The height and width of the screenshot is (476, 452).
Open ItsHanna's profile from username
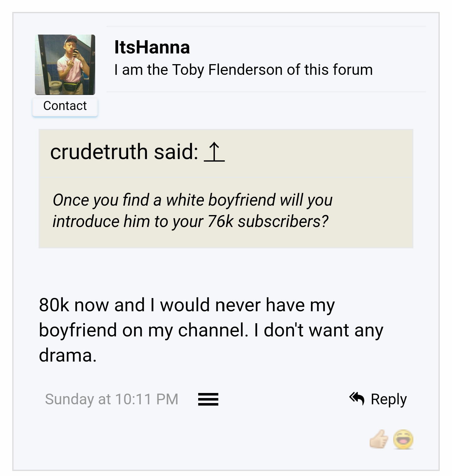click(x=152, y=47)
